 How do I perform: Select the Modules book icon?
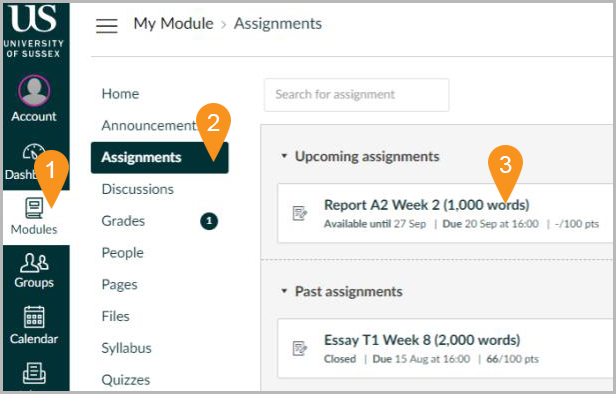(x=34, y=208)
